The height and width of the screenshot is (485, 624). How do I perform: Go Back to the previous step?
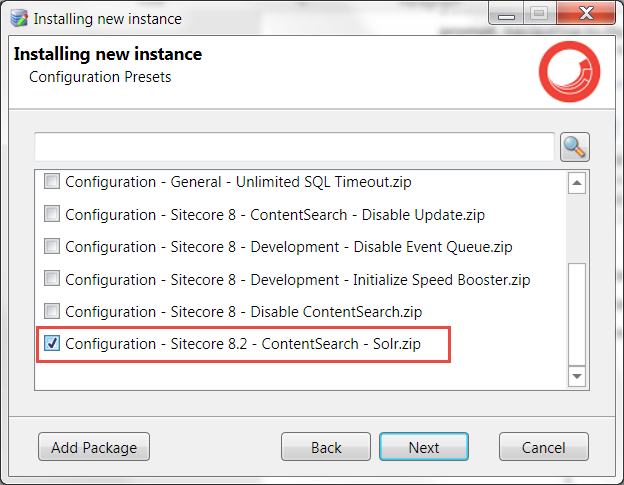coord(326,447)
